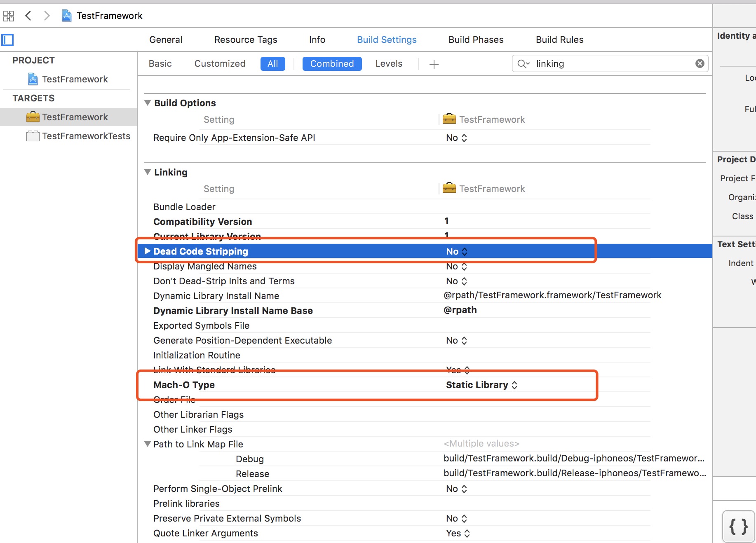Viewport: 756px width, 543px height.
Task: Select the Release link map path row
Action: pyautogui.click(x=252, y=474)
